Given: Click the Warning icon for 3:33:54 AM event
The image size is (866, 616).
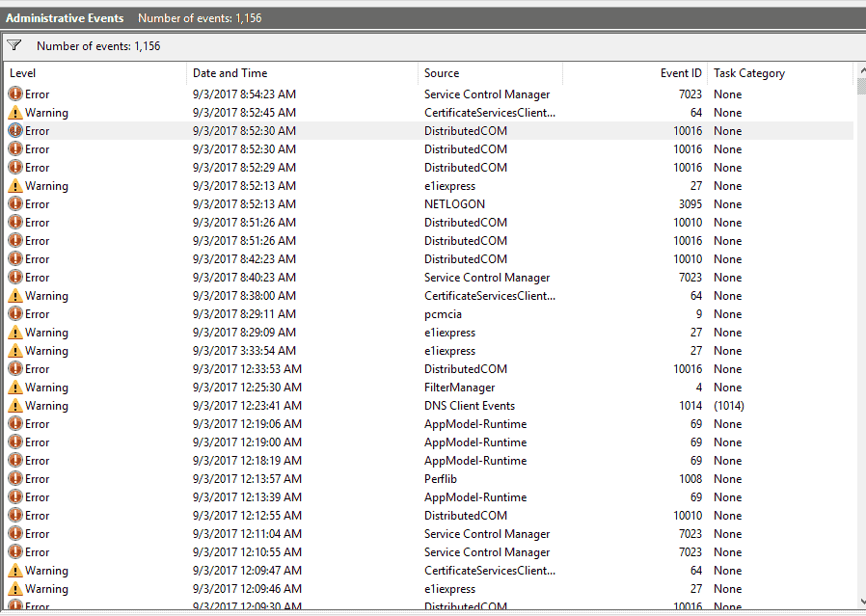Looking at the screenshot, I should pyautogui.click(x=15, y=351).
